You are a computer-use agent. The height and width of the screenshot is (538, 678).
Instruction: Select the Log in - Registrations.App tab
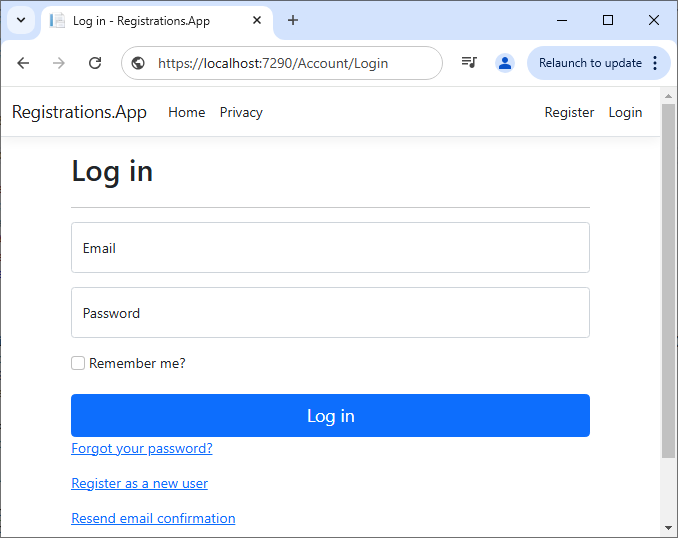[157, 21]
